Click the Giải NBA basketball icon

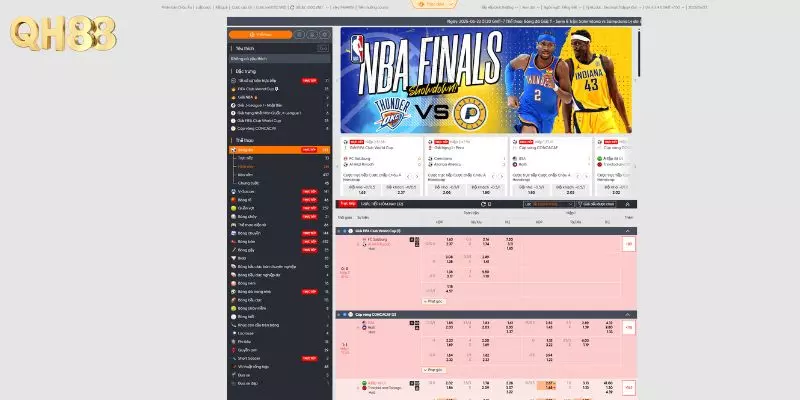(x=232, y=97)
